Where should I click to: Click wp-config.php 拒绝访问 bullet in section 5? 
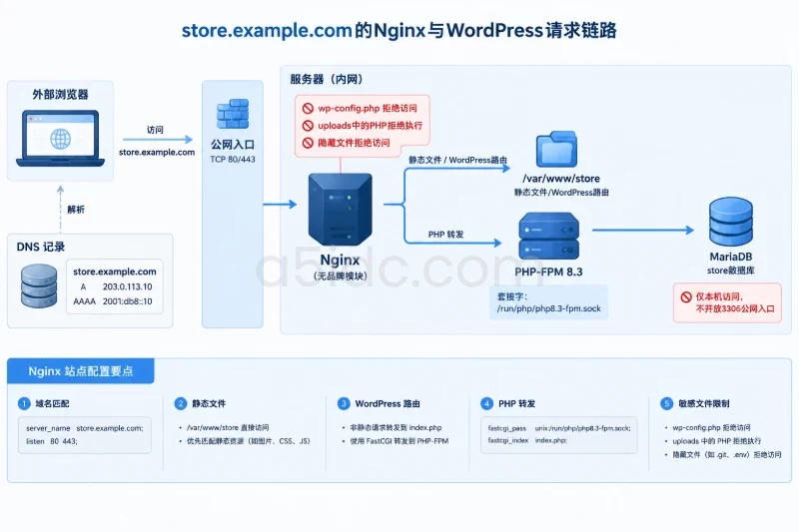pos(711,427)
